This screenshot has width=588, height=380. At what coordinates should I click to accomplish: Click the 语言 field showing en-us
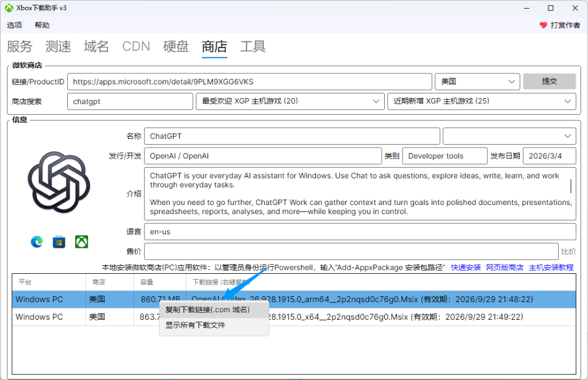[x=360, y=231]
